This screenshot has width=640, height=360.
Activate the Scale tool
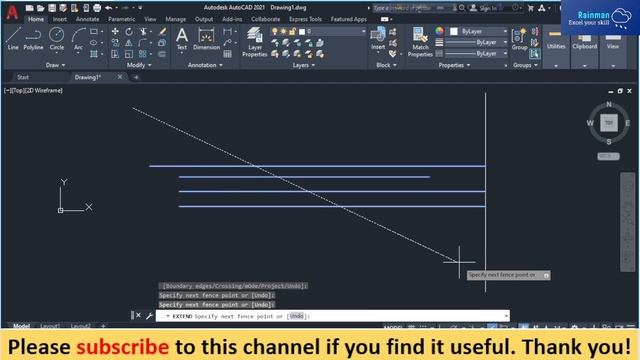pos(129,54)
